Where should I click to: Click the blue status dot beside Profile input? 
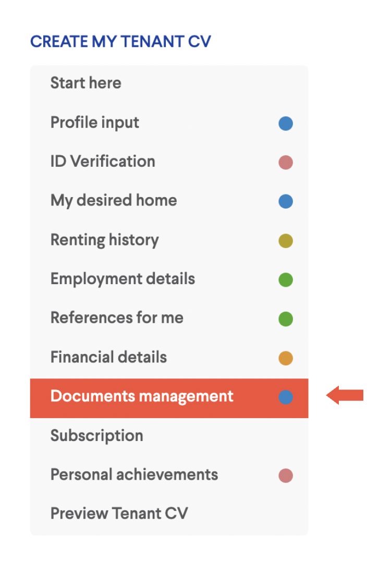286,123
